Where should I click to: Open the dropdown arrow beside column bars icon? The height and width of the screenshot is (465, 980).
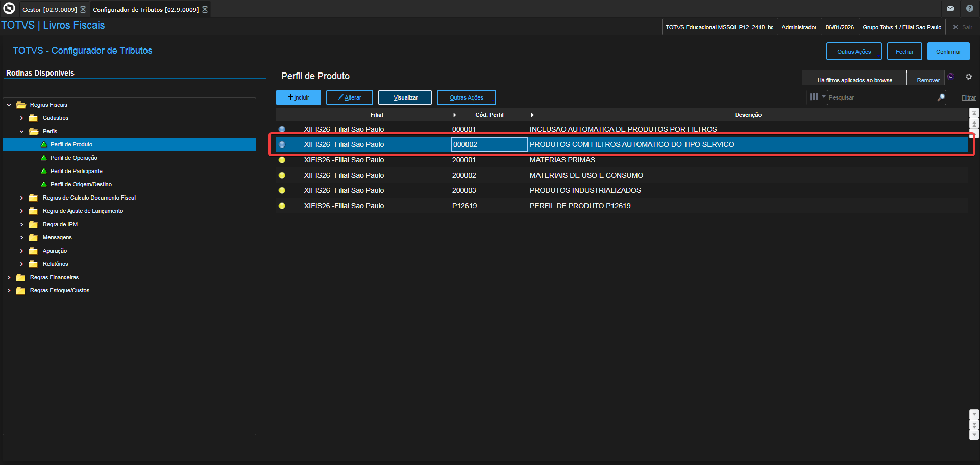[x=823, y=96]
